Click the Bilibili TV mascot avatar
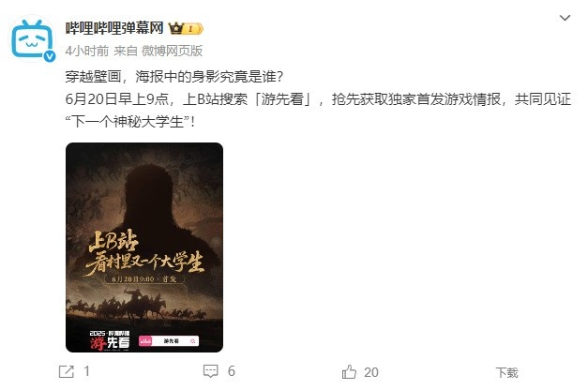Image resolution: width=588 pixels, height=390 pixels. 32,38
